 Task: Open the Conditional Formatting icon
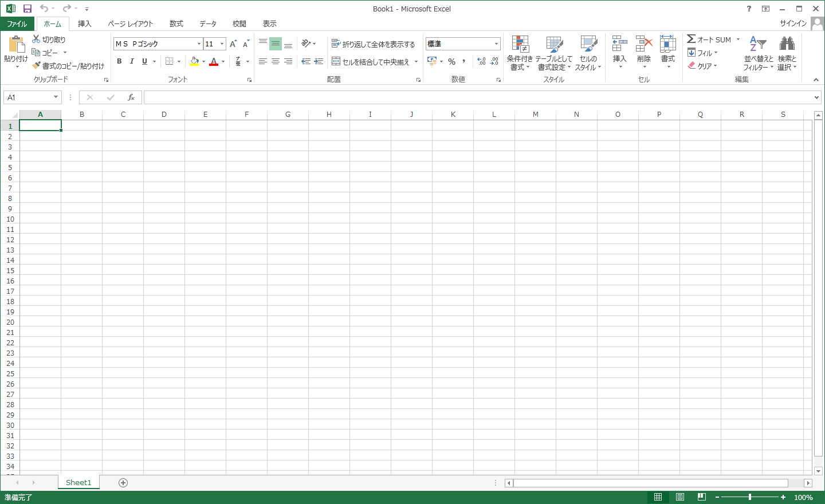(x=520, y=44)
